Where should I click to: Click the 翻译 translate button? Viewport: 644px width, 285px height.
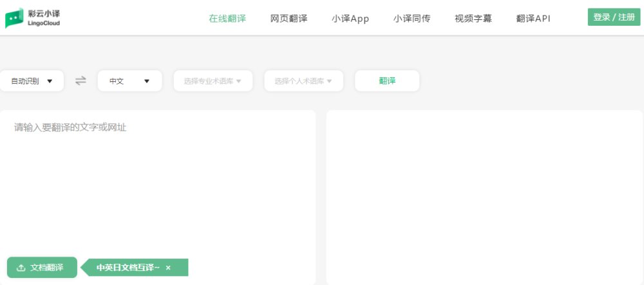point(387,81)
